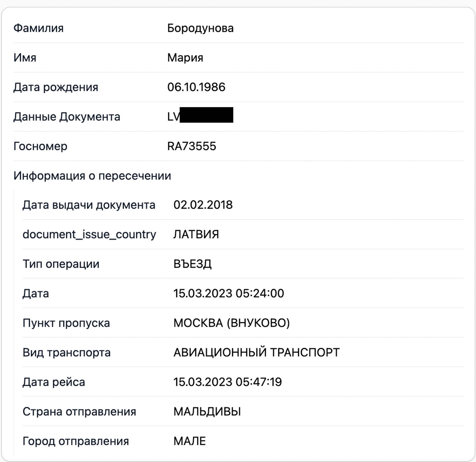Click the document_issue_country field label
The image size is (476, 462).
tap(89, 235)
